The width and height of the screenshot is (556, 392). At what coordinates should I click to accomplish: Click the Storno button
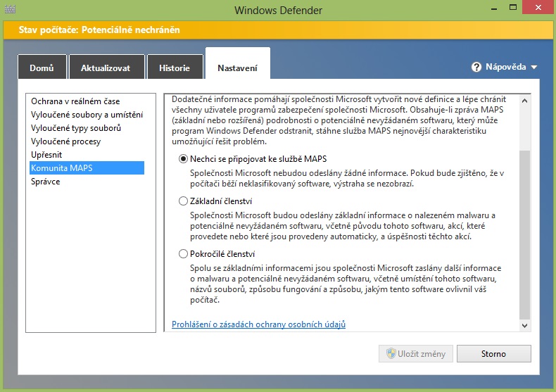pos(493,354)
